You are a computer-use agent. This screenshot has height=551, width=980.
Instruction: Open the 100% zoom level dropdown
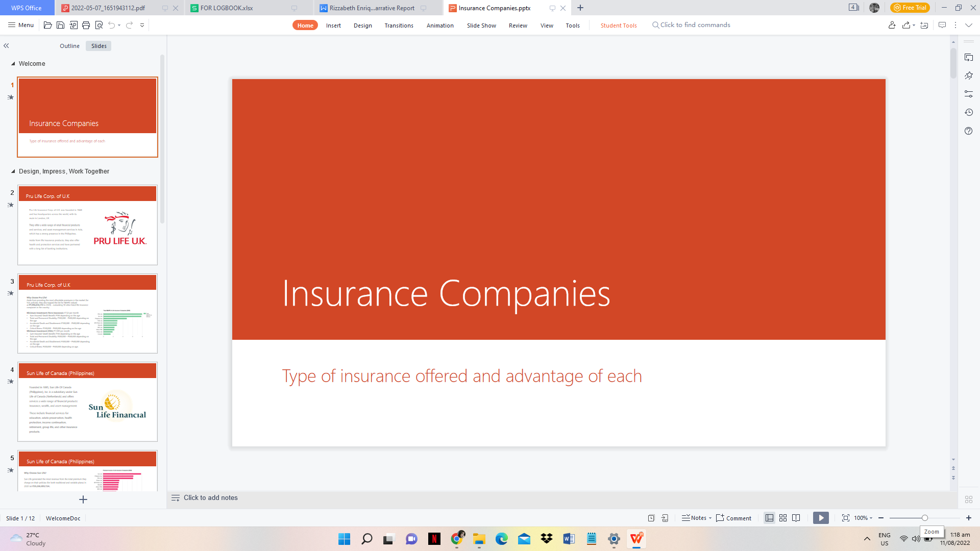click(x=864, y=518)
